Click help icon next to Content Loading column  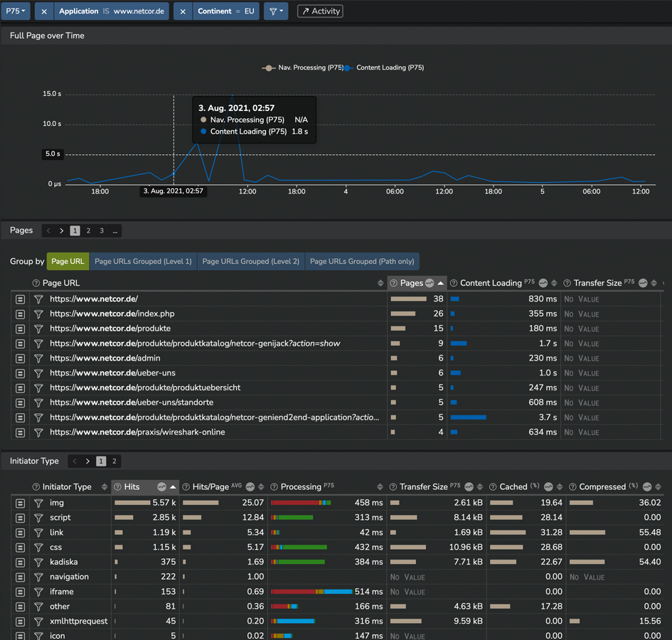tap(454, 284)
